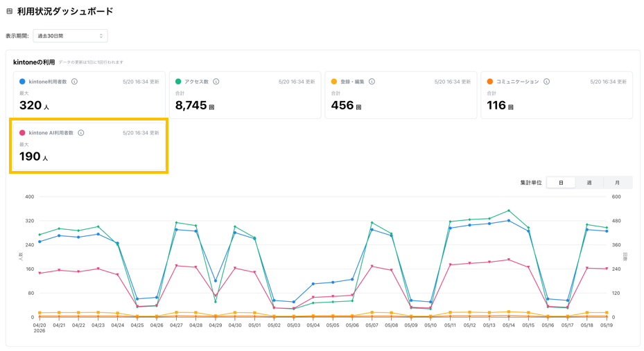Viewport: 644px width, 351px height.
Task: Open the 表示期間 dropdown showing 過去30日間
Action: 70,36
